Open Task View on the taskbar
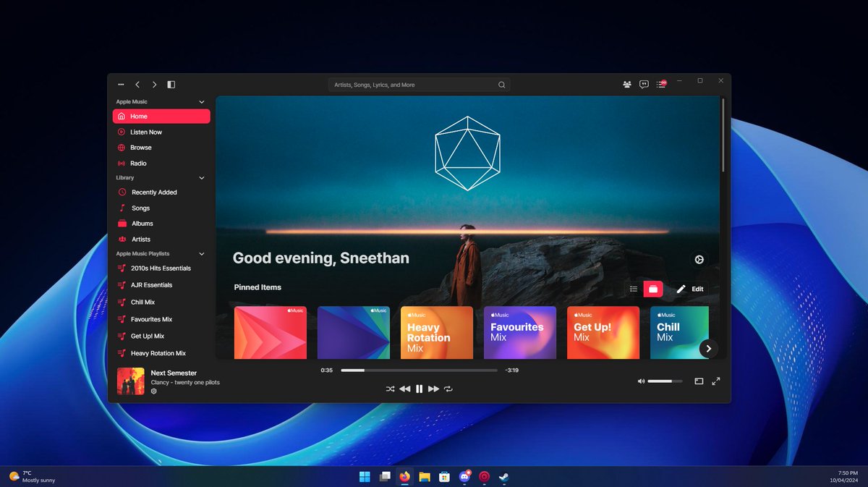The height and width of the screenshot is (487, 868). pyautogui.click(x=385, y=476)
